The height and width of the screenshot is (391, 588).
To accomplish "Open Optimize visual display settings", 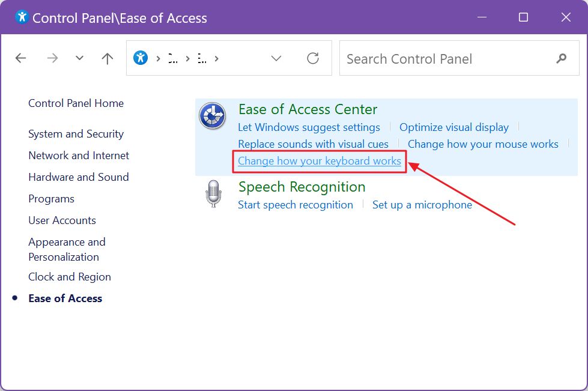I will tap(454, 127).
